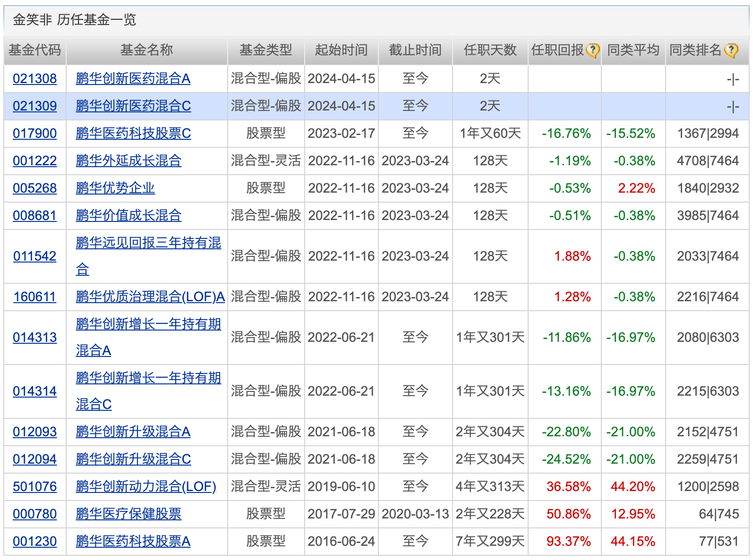Select the 36.58% return value

point(569,486)
